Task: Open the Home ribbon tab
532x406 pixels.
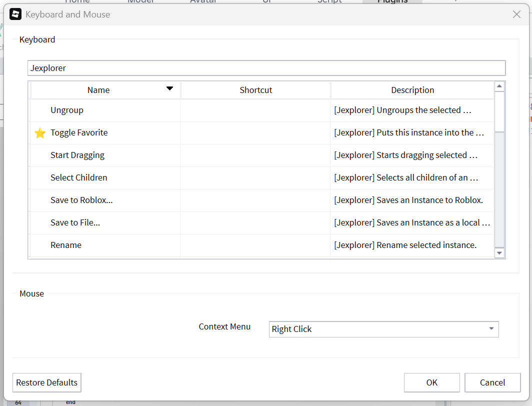Action: pyautogui.click(x=77, y=1)
